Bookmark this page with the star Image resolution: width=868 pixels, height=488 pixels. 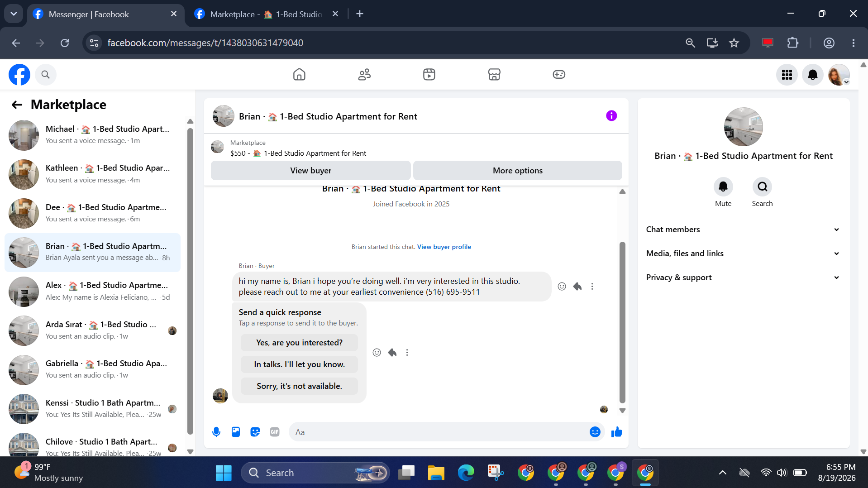[734, 43]
